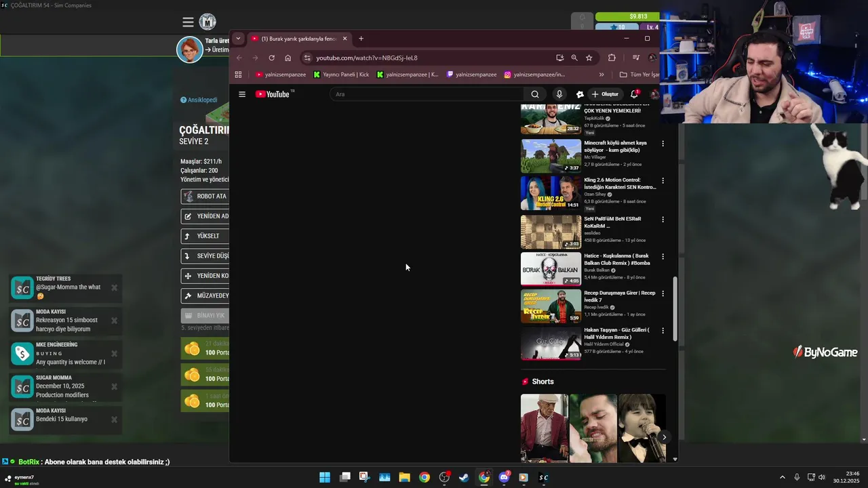Open options menu for SeN PaRFüM video

pos(663,220)
